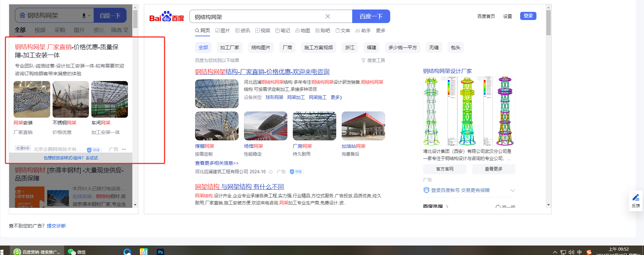Image resolution: width=644 pixels, height=255 pixels.
Task: Open the 百度热搜 arrow
Action: click(447, 207)
